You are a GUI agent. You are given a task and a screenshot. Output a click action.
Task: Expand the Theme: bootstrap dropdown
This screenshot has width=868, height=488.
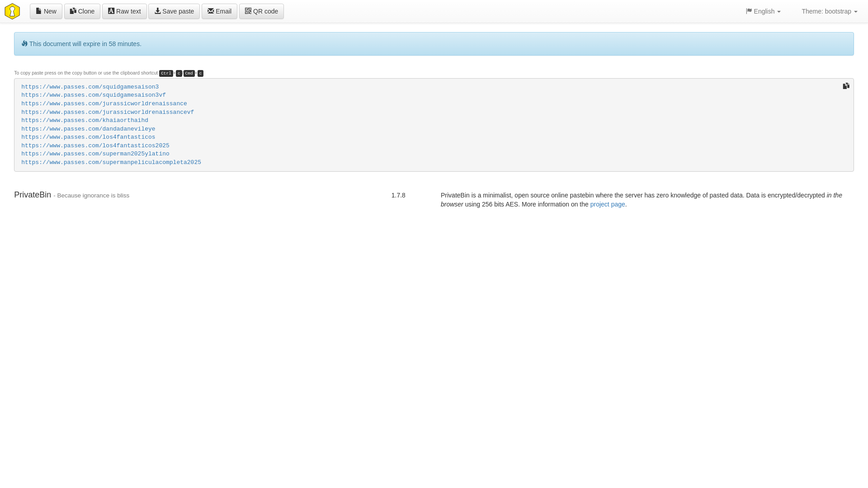pos(830,11)
